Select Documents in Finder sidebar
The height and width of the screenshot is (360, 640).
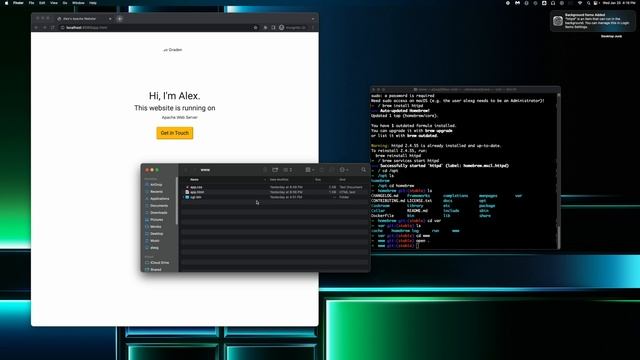tap(159, 206)
